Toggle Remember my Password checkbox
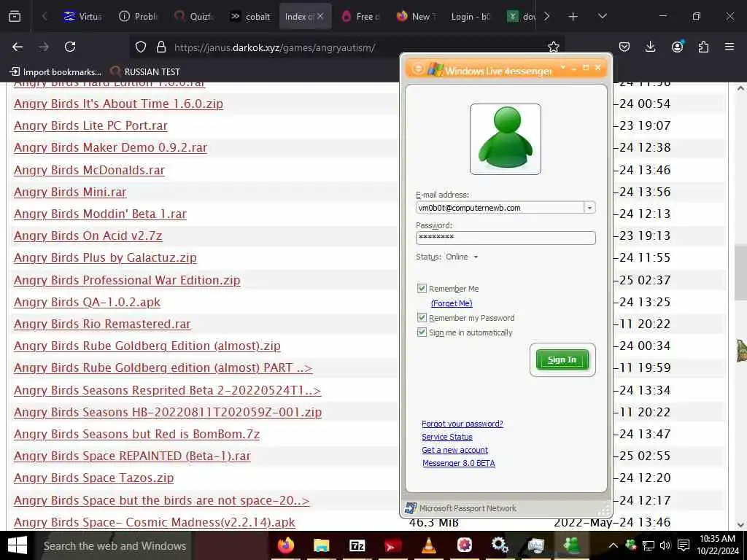 pos(422,318)
